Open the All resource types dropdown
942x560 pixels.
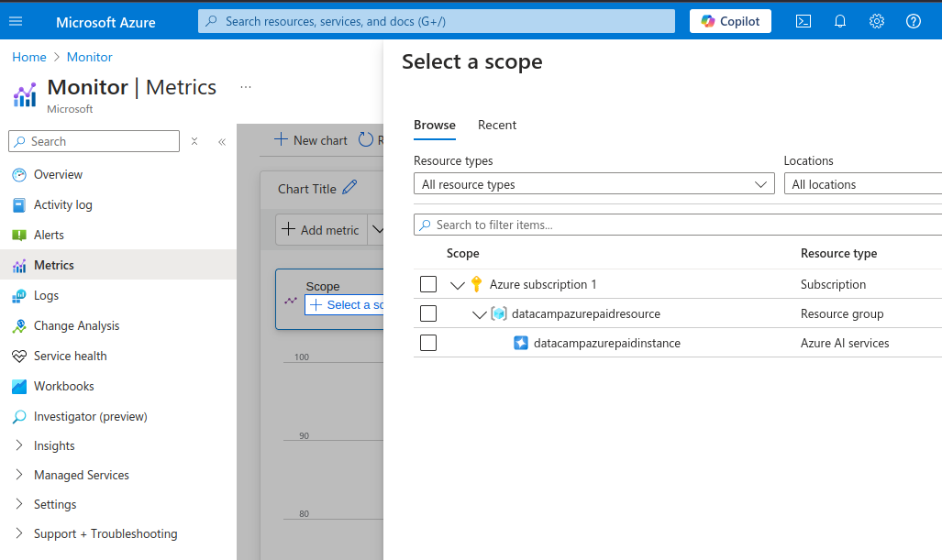click(x=594, y=184)
